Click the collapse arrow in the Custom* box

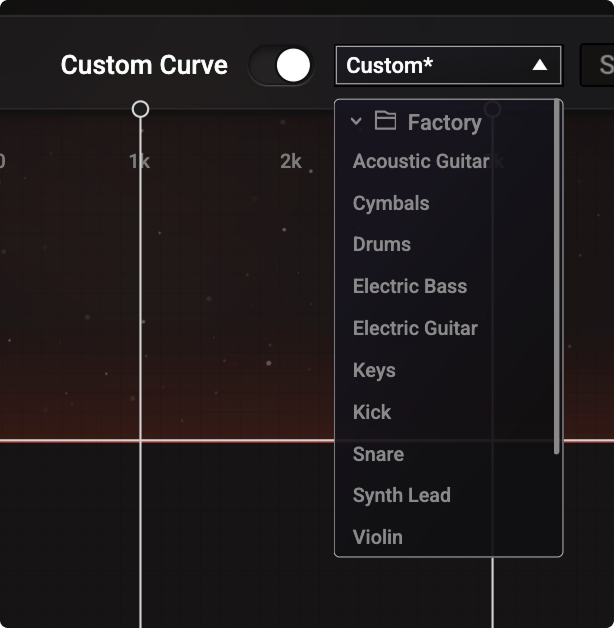pyautogui.click(x=540, y=65)
